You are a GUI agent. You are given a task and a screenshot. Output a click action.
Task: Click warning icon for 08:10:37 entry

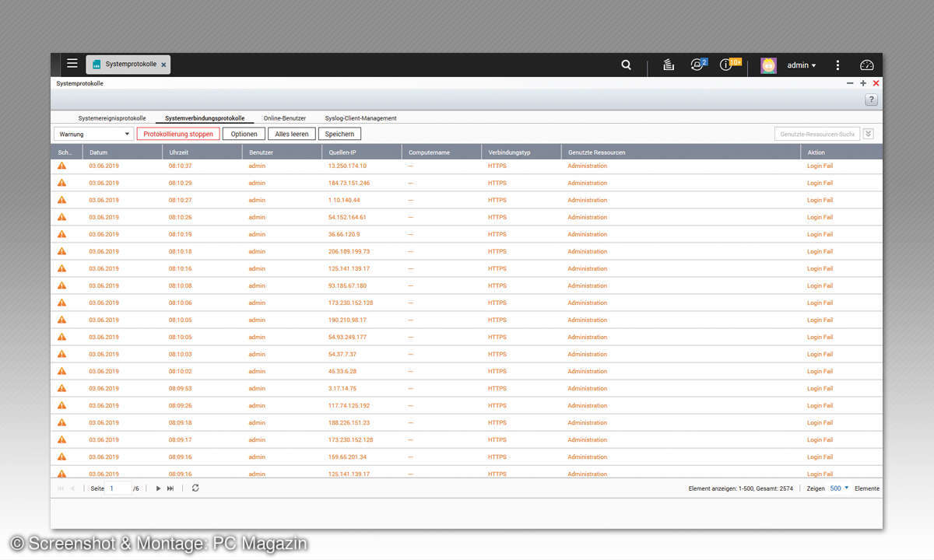[61, 166]
